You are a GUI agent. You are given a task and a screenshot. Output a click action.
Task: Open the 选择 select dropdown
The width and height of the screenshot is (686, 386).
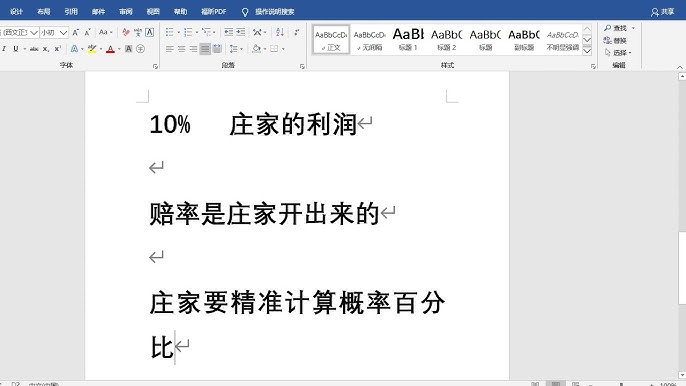(x=618, y=53)
